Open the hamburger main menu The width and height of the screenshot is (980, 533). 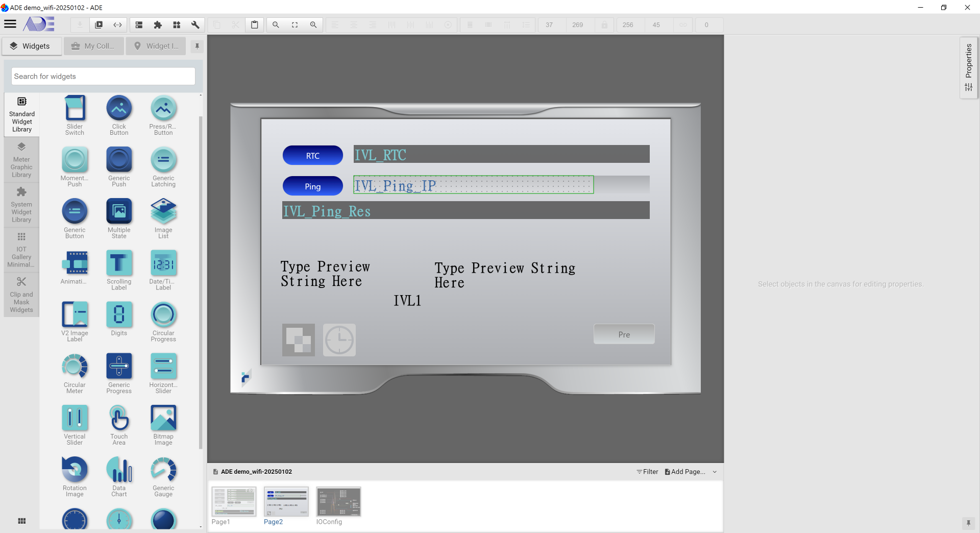coord(10,24)
